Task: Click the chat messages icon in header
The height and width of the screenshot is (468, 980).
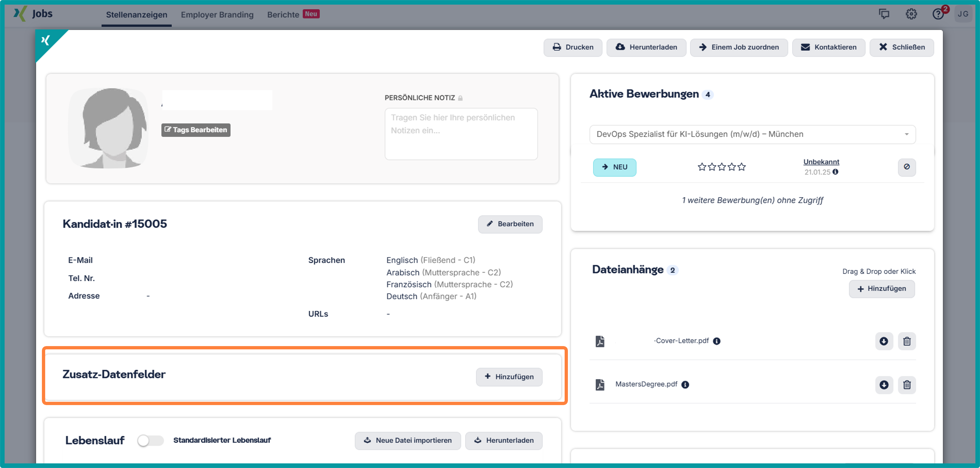Action: 884,14
